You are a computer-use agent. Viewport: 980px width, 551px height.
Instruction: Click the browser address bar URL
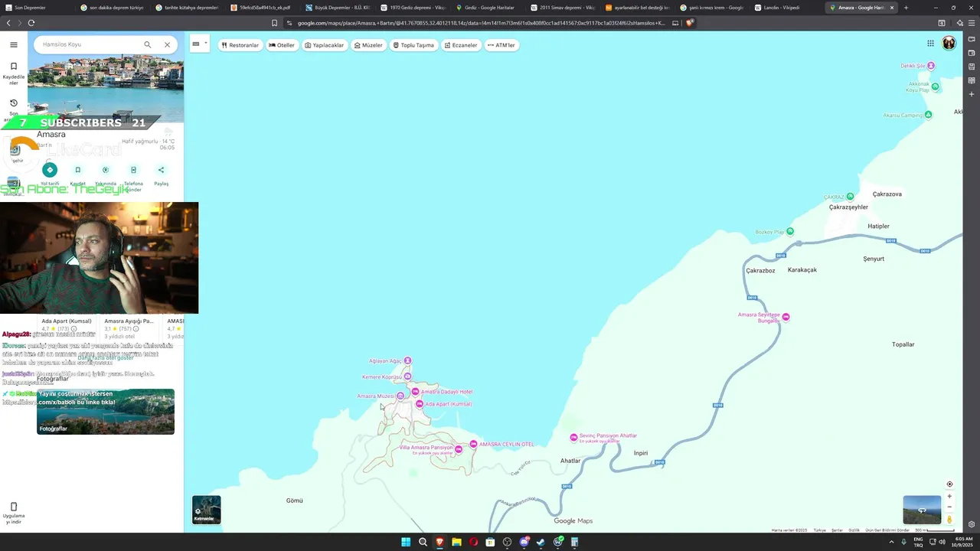(x=481, y=23)
